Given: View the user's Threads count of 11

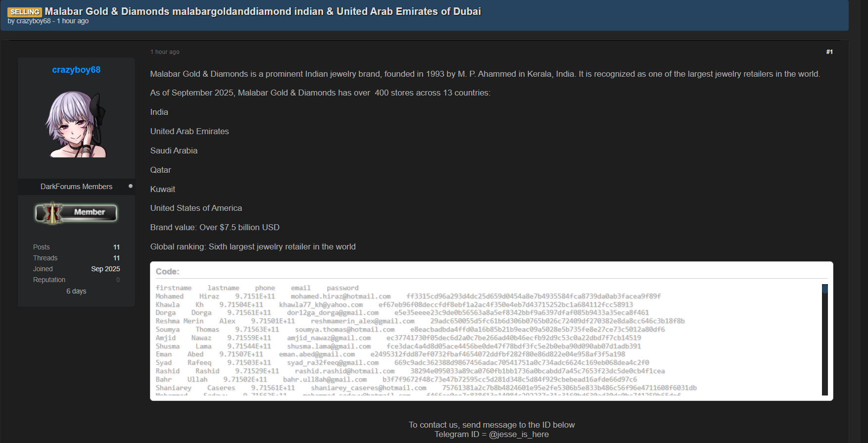Looking at the screenshot, I should click(116, 258).
